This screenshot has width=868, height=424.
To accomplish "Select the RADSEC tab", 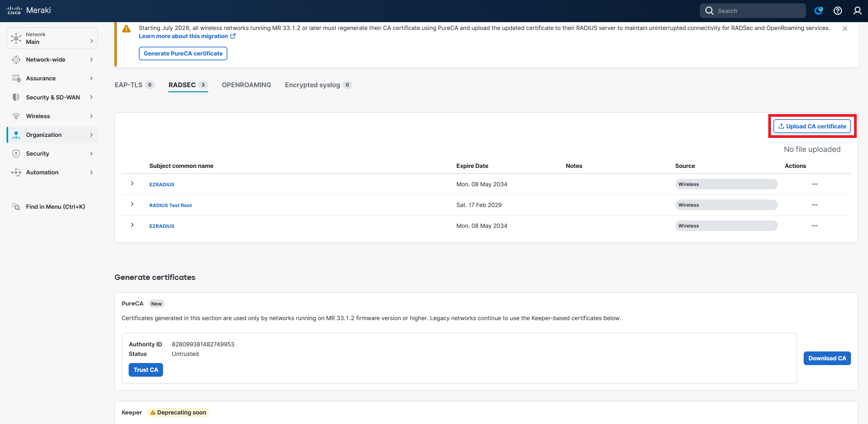I will [188, 85].
